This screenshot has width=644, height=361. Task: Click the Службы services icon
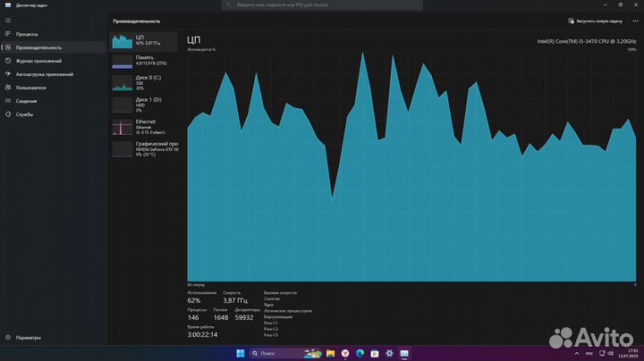point(8,114)
